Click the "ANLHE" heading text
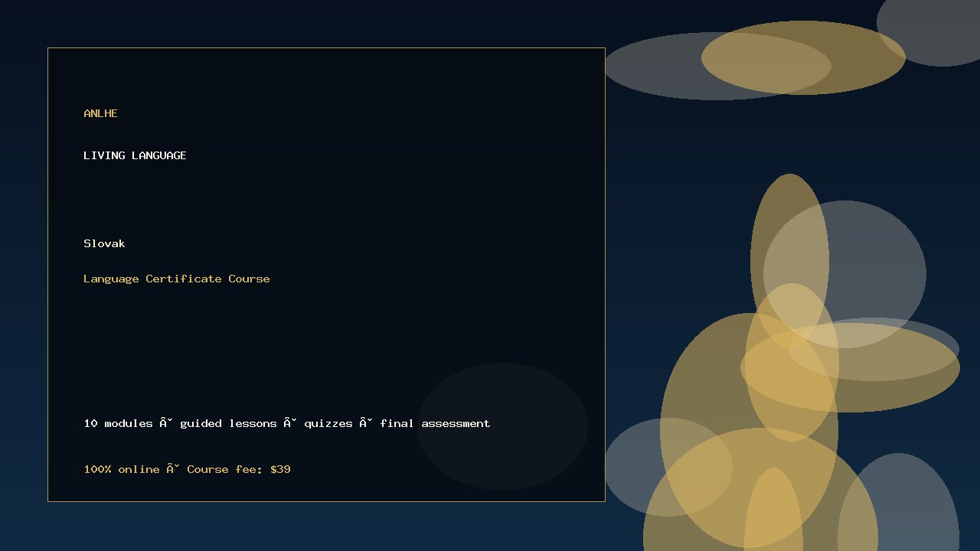This screenshot has width=980, height=551. point(100,113)
